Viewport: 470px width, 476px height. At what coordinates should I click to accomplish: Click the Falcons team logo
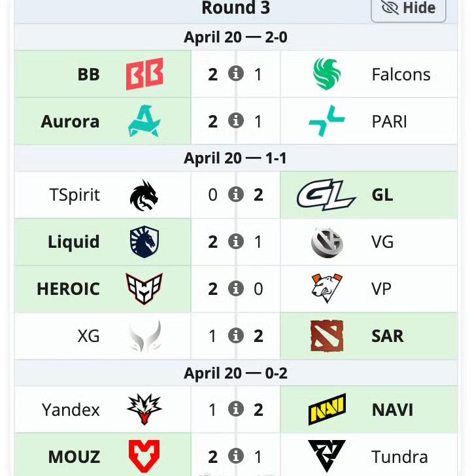click(x=327, y=74)
